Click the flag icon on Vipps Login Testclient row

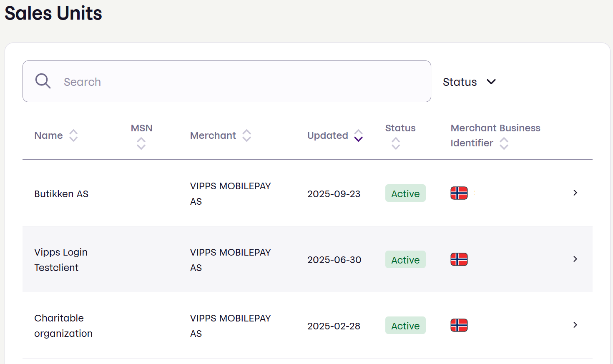pyautogui.click(x=459, y=259)
